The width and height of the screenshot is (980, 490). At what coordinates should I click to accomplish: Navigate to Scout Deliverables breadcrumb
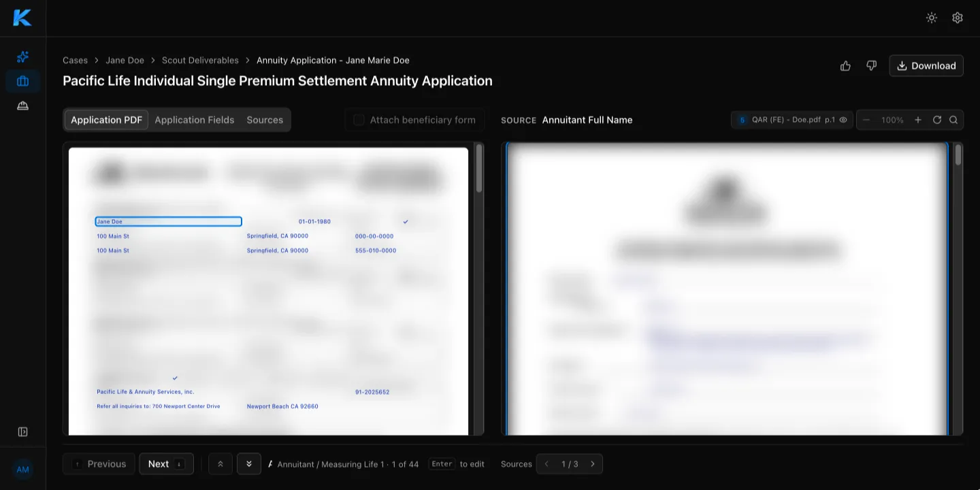coord(200,61)
